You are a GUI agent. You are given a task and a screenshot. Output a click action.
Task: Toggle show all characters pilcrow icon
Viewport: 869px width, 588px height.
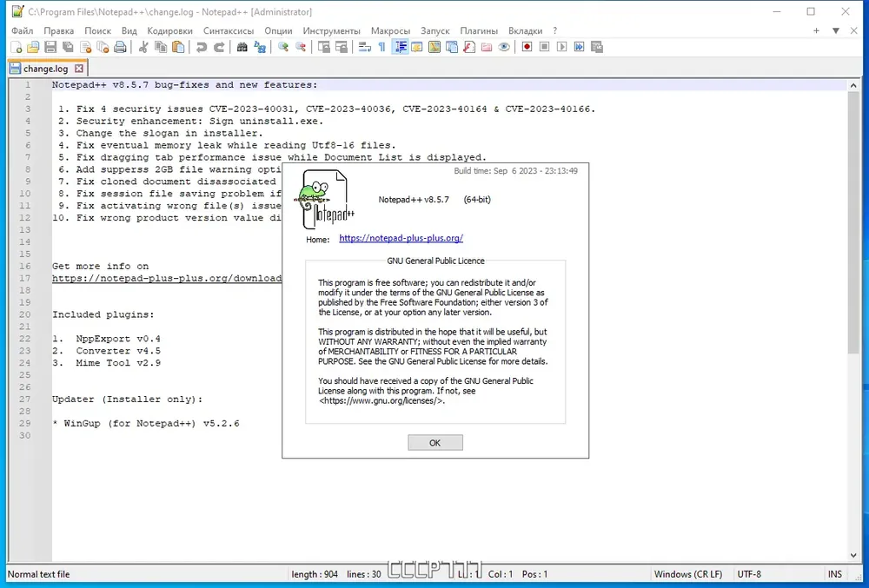click(381, 47)
